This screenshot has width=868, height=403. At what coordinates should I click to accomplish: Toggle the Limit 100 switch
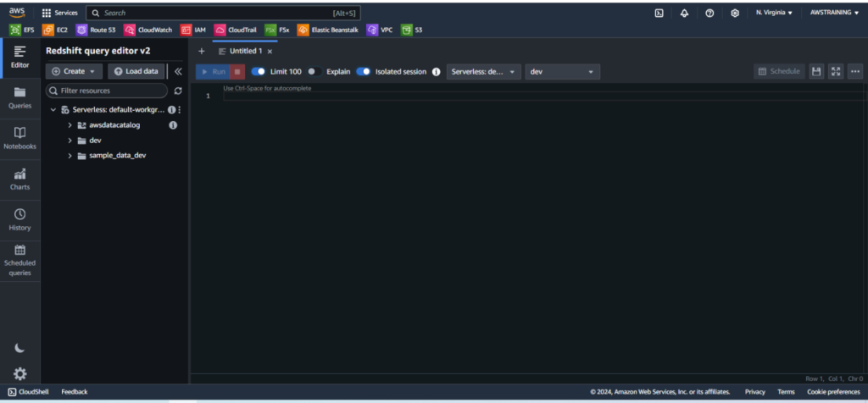click(x=259, y=72)
